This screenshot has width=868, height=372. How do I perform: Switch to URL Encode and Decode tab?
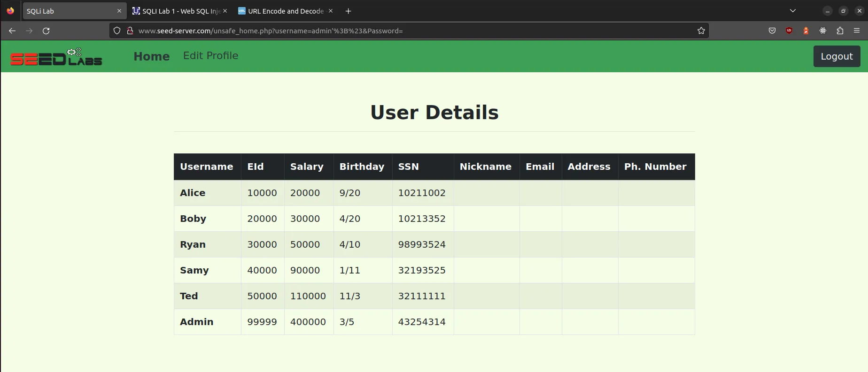[282, 11]
